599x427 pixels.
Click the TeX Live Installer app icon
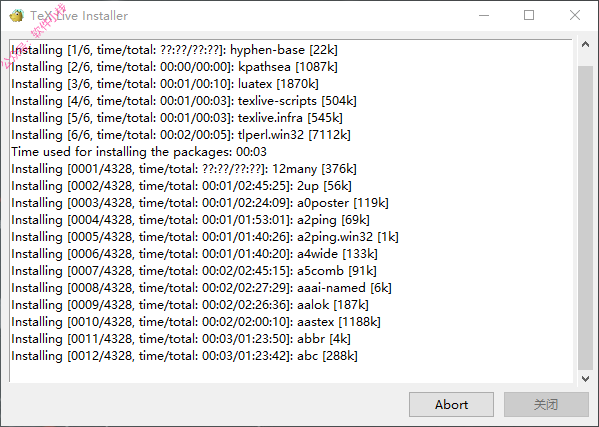point(16,16)
